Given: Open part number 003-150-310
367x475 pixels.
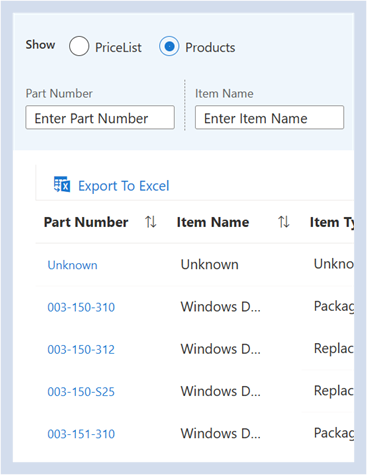Looking at the screenshot, I should (x=81, y=307).
